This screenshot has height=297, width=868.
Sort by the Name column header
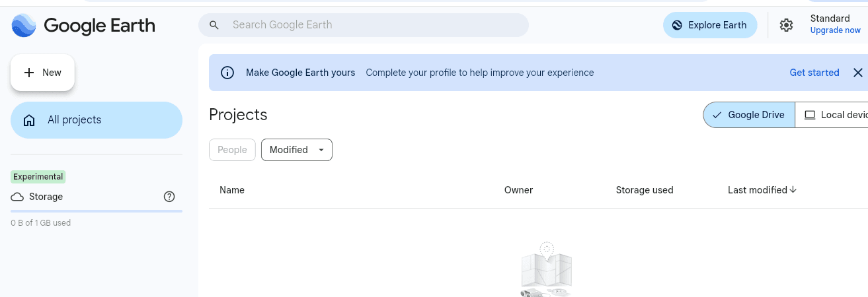232,190
